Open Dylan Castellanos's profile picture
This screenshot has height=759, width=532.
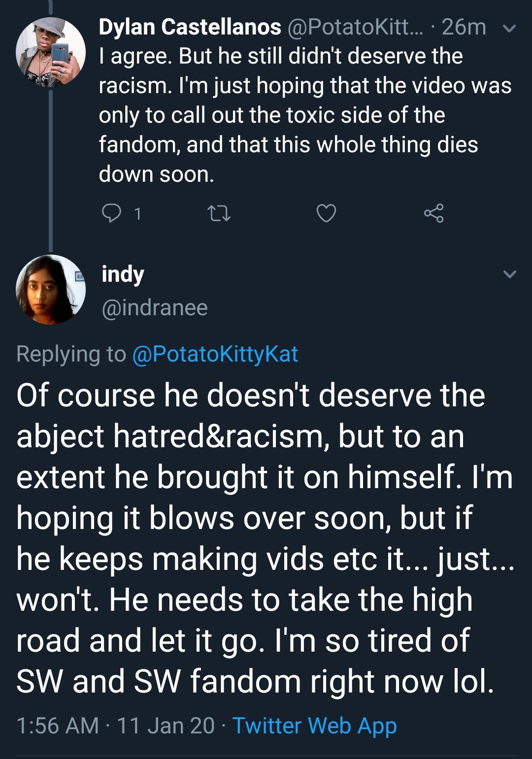50,52
